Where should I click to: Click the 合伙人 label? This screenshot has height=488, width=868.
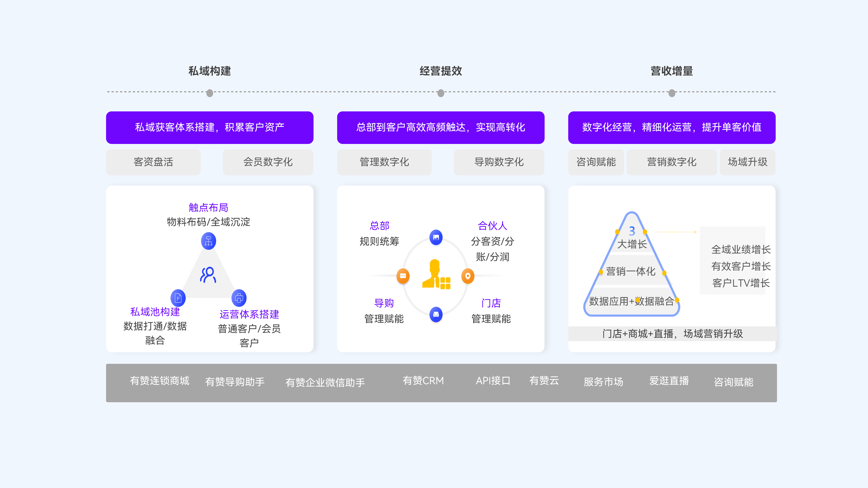click(x=492, y=226)
